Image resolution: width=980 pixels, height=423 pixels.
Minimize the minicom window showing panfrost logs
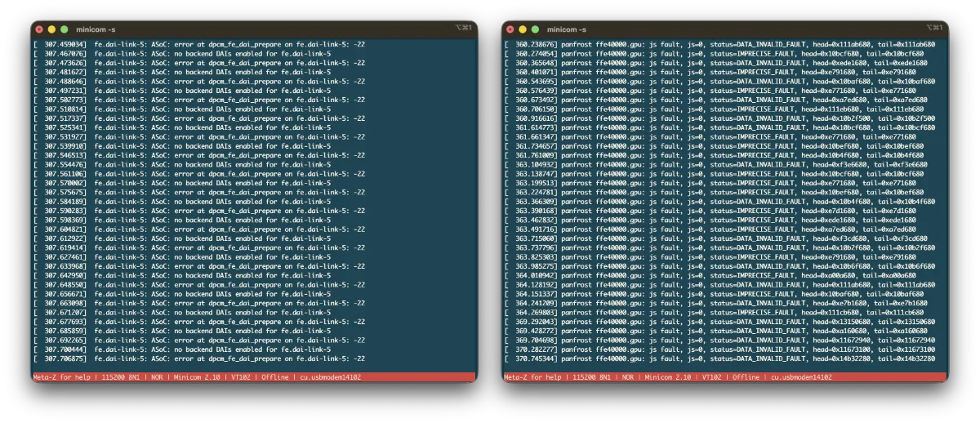[x=522, y=29]
